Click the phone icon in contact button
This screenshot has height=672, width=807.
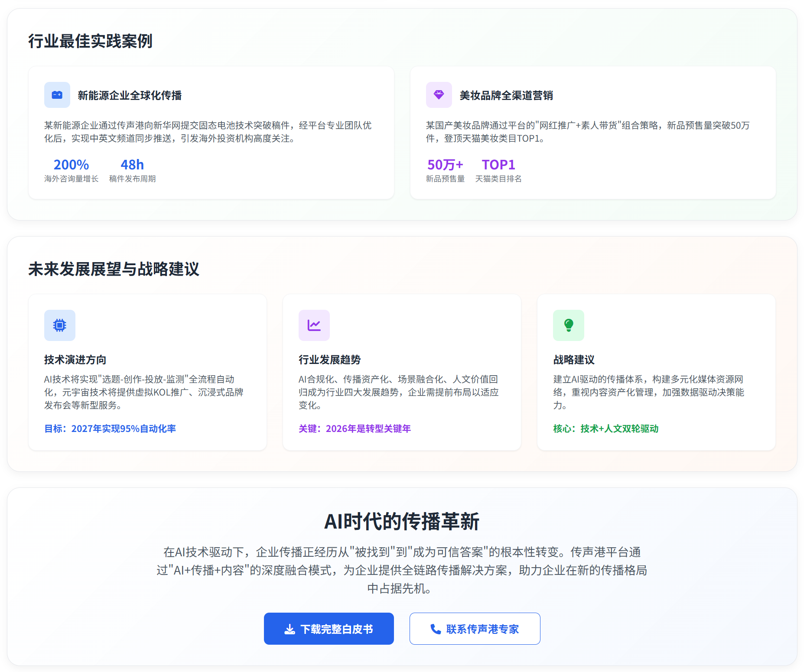click(435, 629)
